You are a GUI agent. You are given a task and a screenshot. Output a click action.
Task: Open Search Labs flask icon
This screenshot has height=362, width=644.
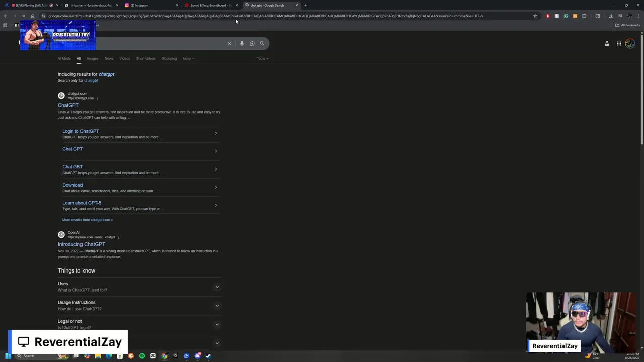(607, 44)
